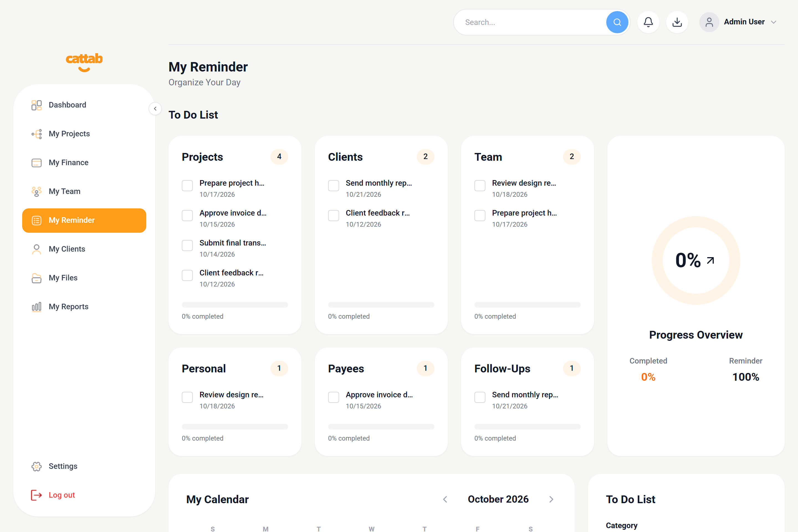Click the Admin User avatar icon
The width and height of the screenshot is (798, 532).
(709, 22)
